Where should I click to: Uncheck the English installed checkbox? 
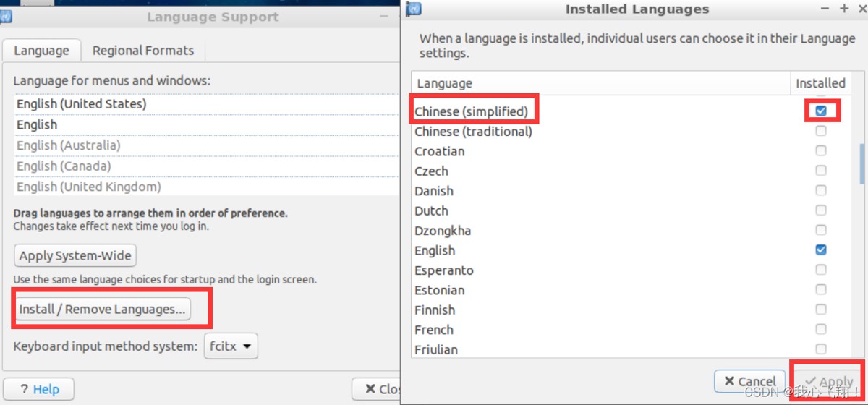point(821,250)
